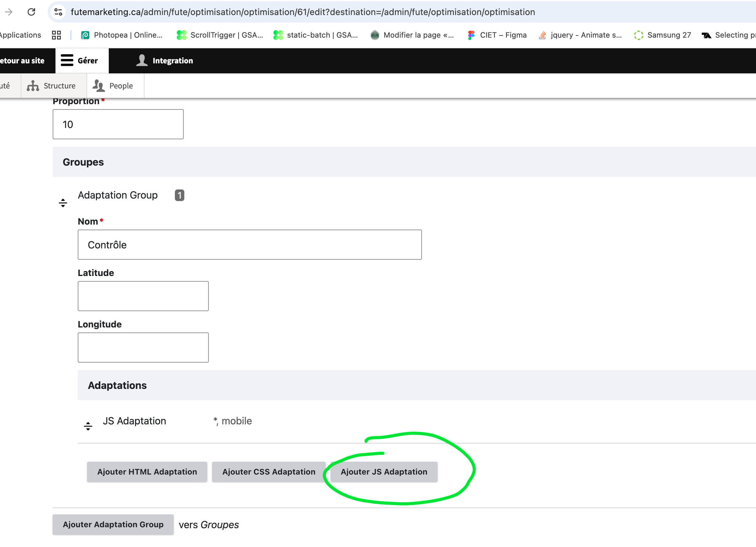Click Ajouter HTML Adaptation button
The image size is (756, 547).
pos(147,472)
